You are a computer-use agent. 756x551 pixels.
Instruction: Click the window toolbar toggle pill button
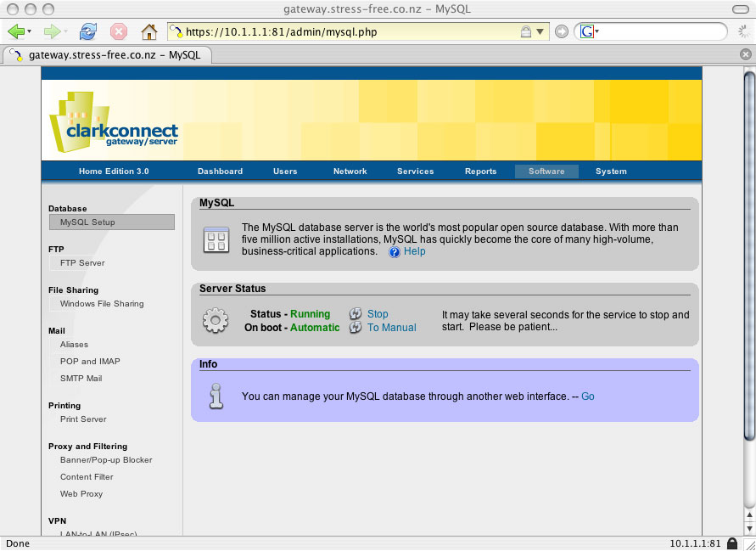coord(741,9)
